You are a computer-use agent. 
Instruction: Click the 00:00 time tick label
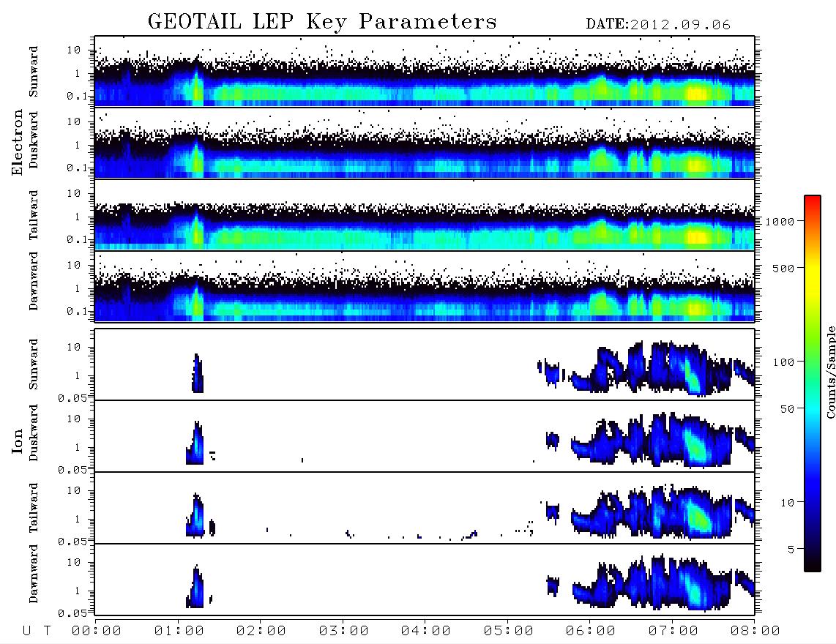pos(97,631)
